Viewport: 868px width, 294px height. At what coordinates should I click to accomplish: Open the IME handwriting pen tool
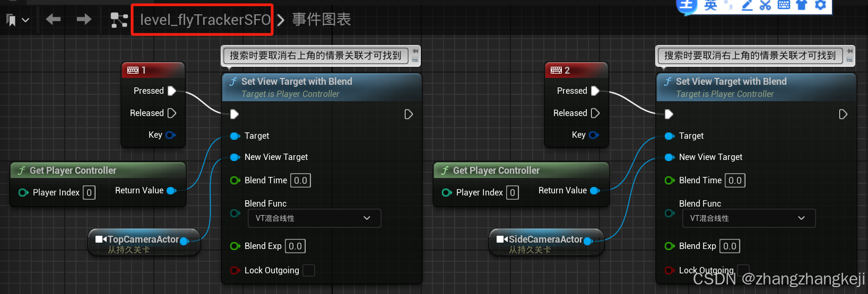point(747,5)
